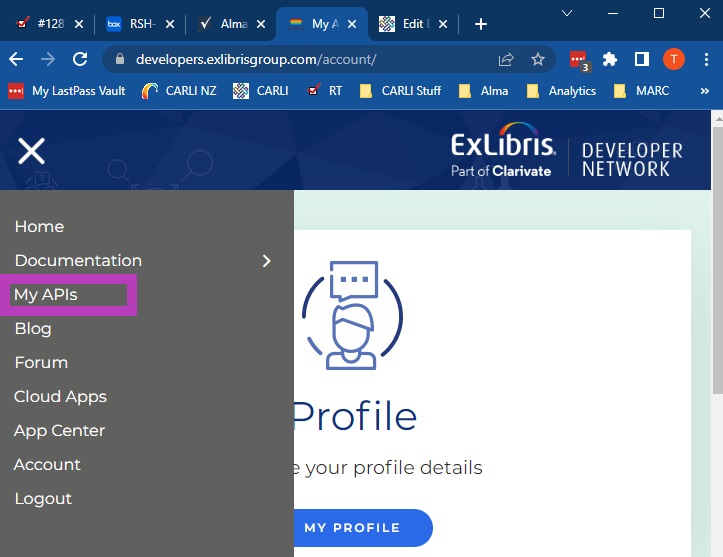Click the scrollbar up arrow

click(x=717, y=119)
